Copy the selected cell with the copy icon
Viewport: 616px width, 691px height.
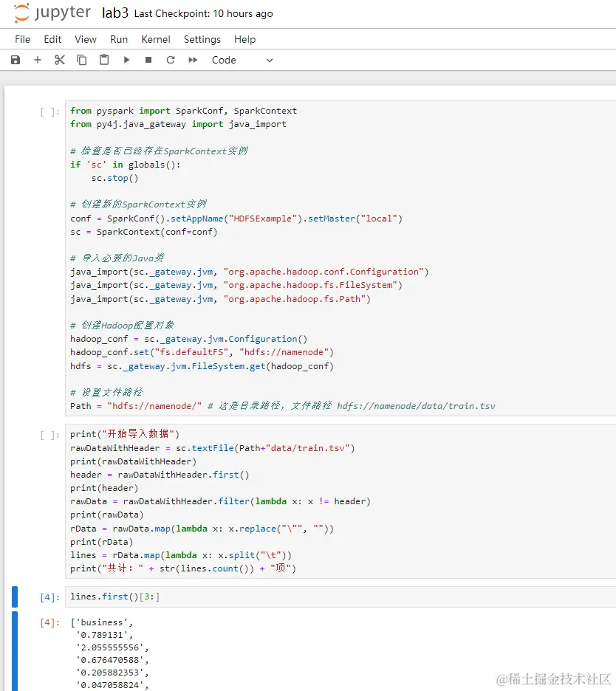point(82,60)
